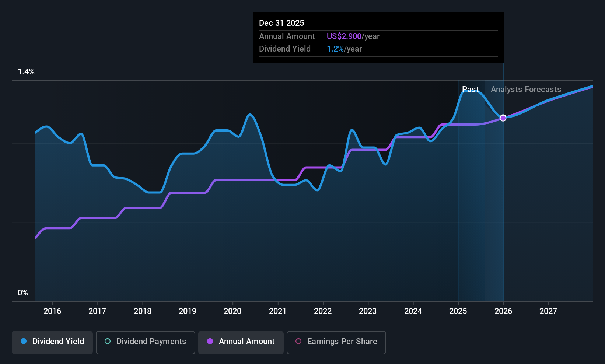Click the pink Earnings Per Share circle icon
605x364 pixels.
pos(298,341)
